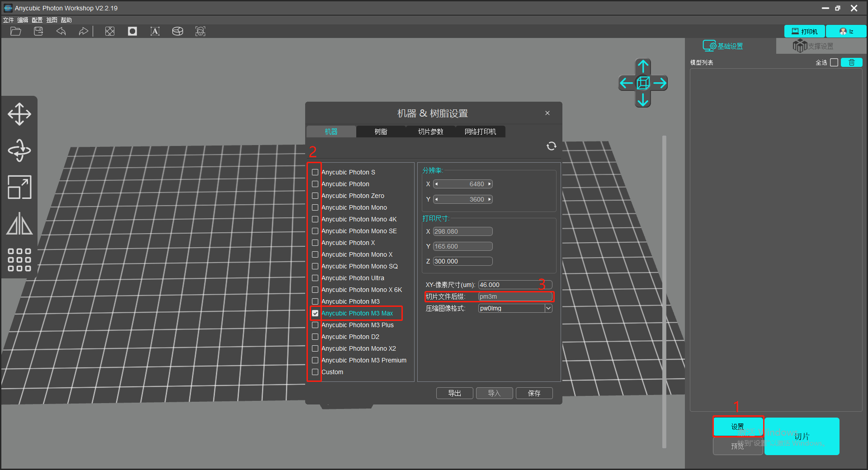The width and height of the screenshot is (868, 470).
Task: Click the 切片文件后缀 pm3m field
Action: [515, 296]
